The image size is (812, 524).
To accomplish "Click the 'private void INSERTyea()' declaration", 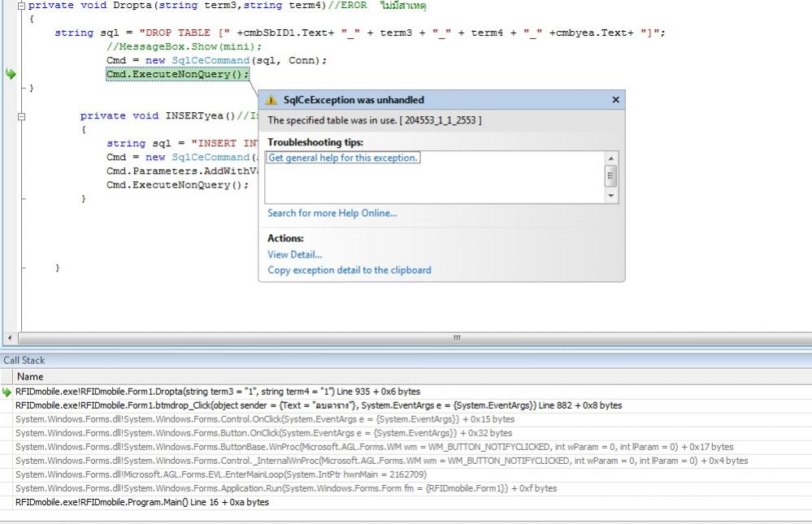I will tap(158, 116).
